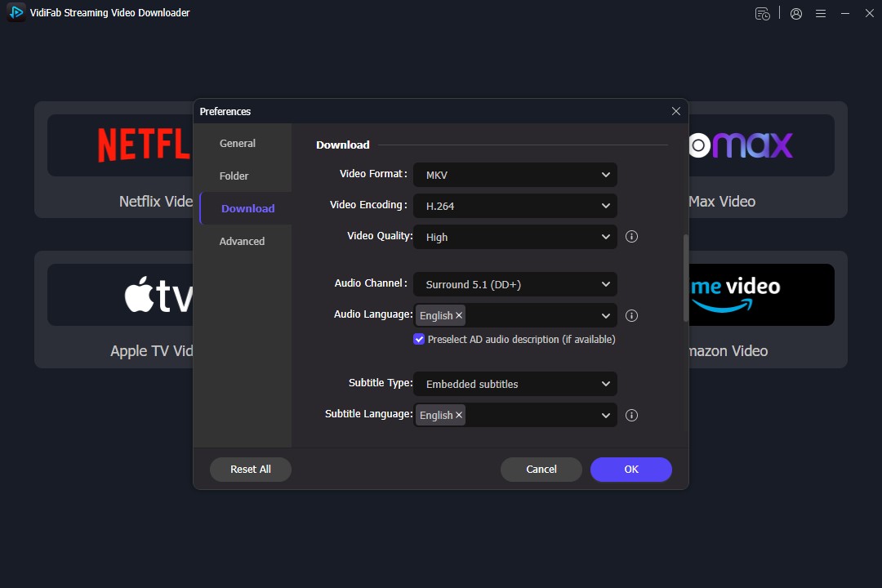882x588 pixels.
Task: Confirm settings with the OK button
Action: click(630, 469)
